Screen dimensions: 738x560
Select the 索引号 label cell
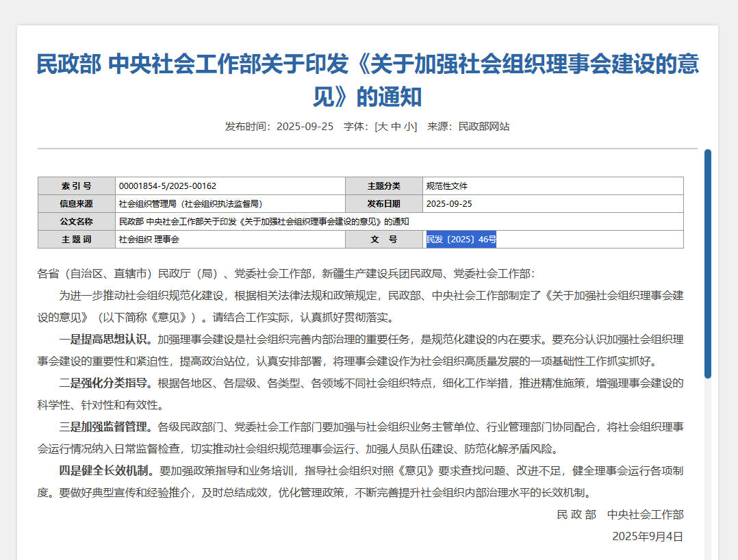click(x=76, y=186)
